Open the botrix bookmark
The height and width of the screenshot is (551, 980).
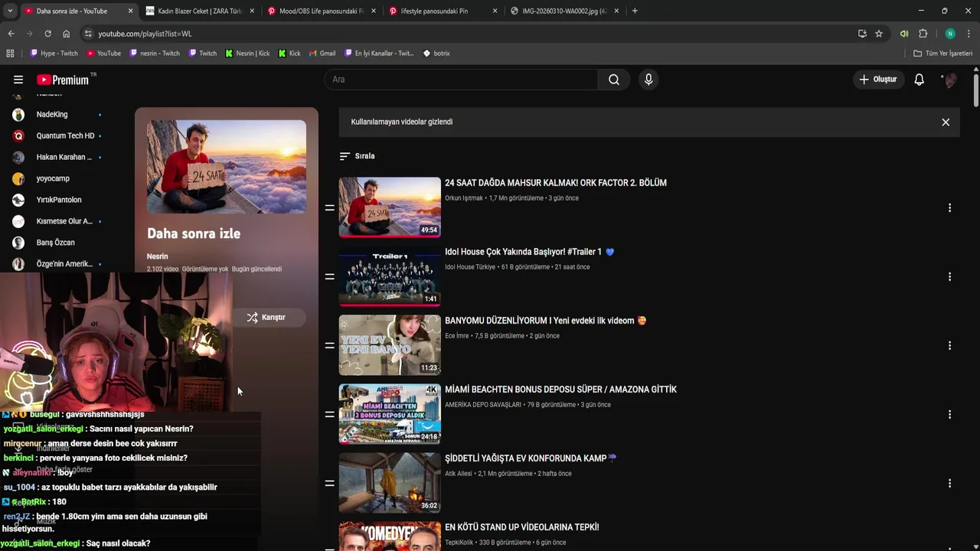tap(436, 54)
